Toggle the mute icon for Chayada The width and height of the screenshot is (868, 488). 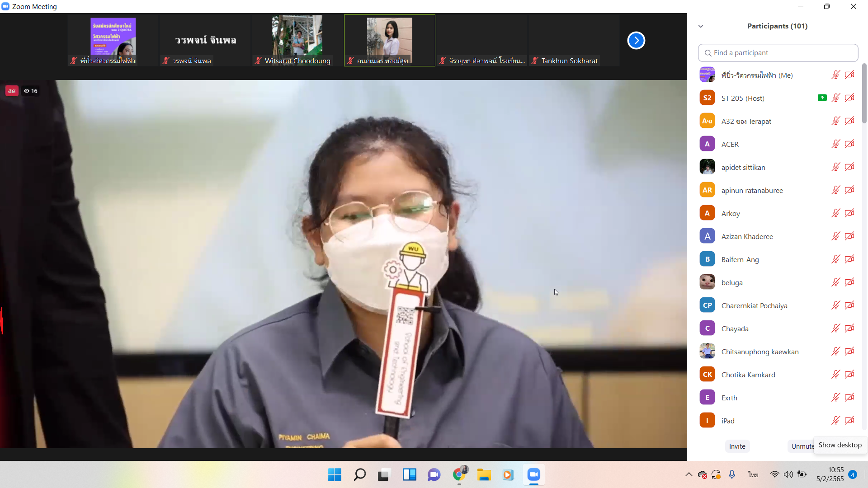pos(835,328)
